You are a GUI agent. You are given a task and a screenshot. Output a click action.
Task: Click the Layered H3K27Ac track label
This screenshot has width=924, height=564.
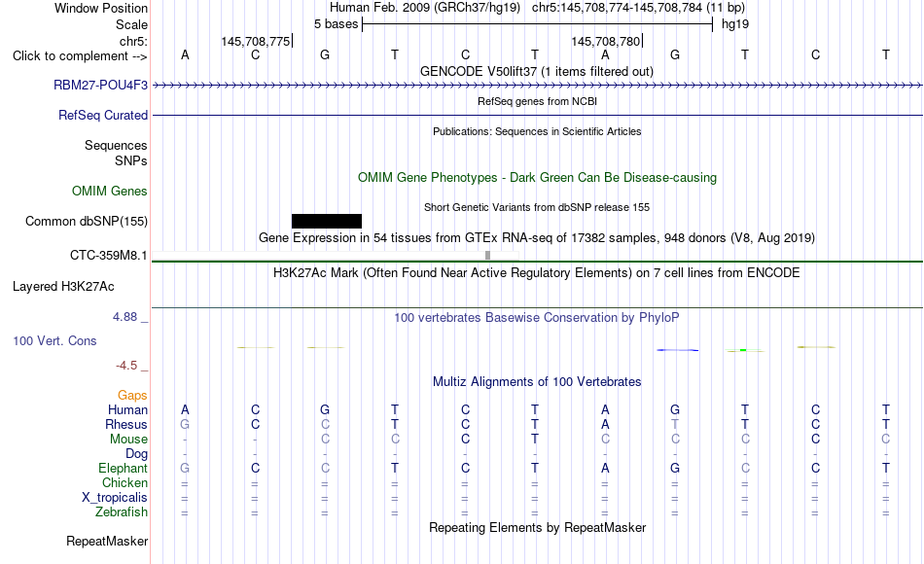63,287
